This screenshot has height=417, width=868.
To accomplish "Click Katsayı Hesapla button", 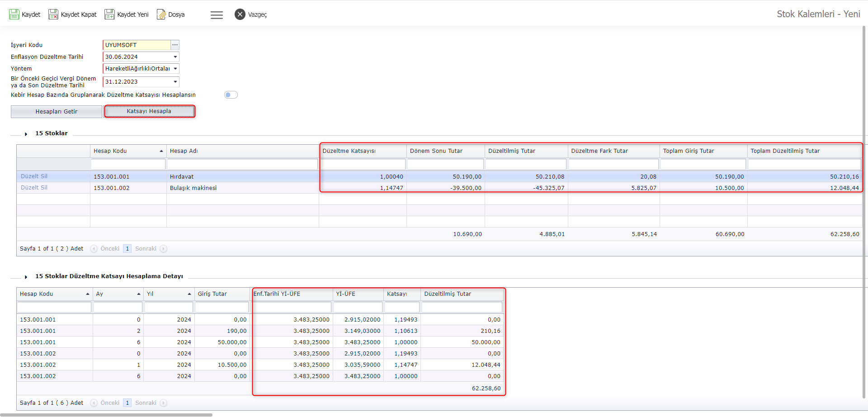I will [x=149, y=111].
